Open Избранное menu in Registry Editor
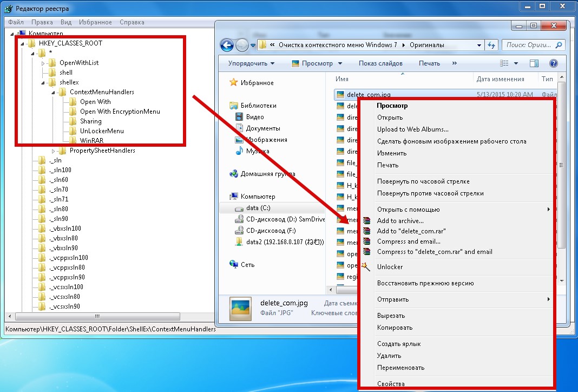This screenshot has width=578, height=392. click(x=95, y=22)
